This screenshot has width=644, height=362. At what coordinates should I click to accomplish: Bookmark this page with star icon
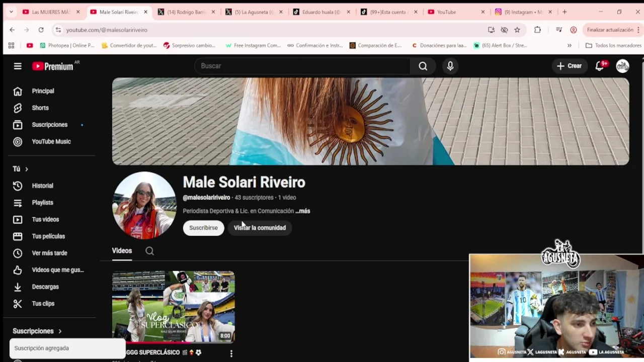517,30
